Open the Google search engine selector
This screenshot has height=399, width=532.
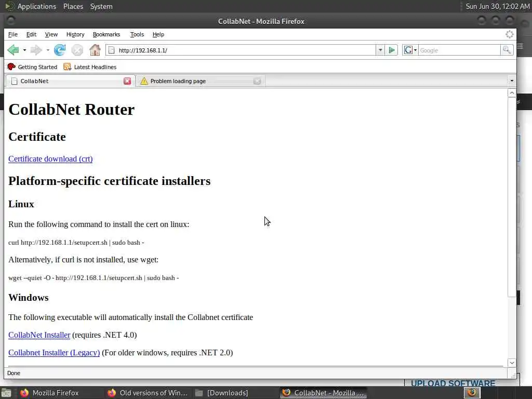410,50
